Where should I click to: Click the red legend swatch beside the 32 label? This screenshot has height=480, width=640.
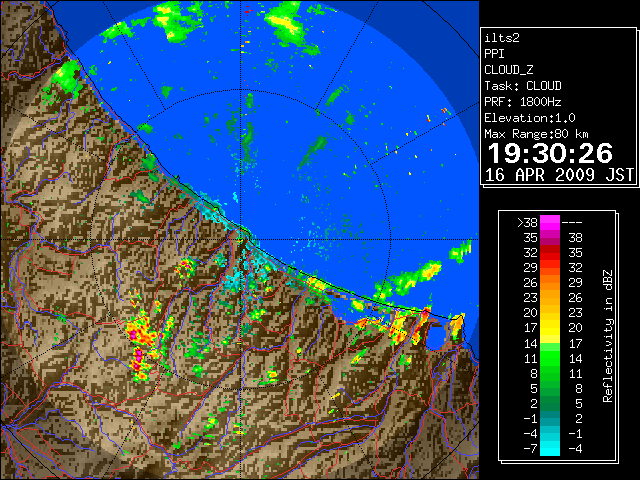click(x=550, y=253)
